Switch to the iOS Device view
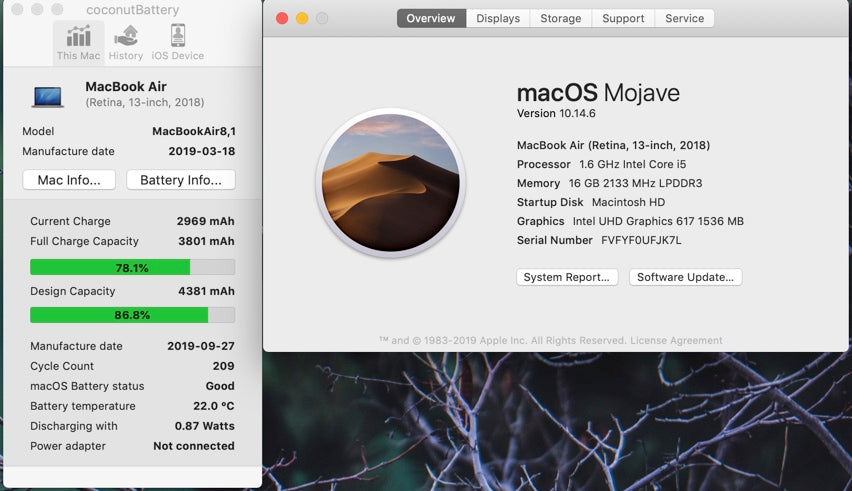Viewport: 852px width, 491px height. (x=177, y=42)
